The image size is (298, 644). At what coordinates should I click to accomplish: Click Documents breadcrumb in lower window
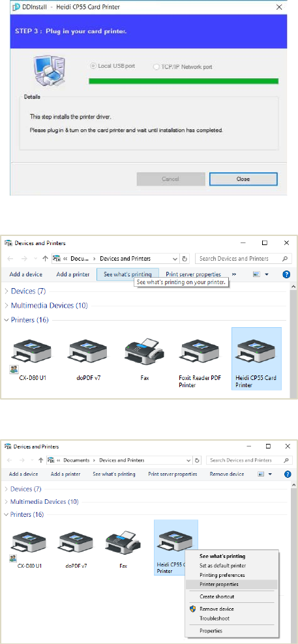pyautogui.click(x=76, y=460)
